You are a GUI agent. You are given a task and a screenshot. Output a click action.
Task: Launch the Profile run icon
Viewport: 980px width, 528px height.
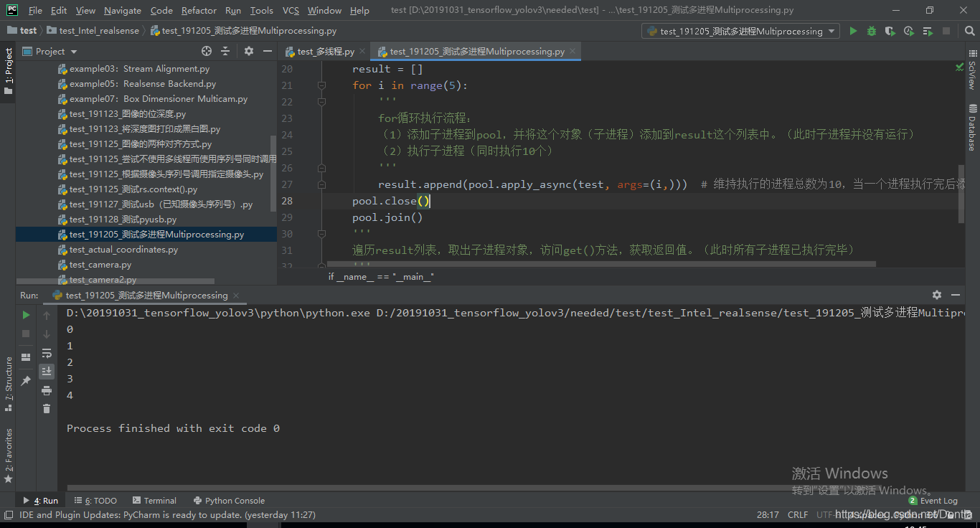909,31
